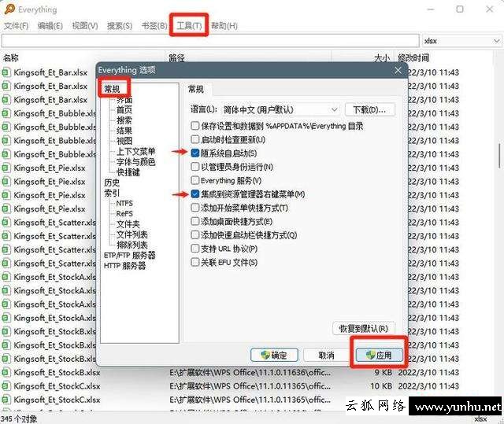This screenshot has height=424, width=504.
Task: Click the 取消 button
Action: 326,355
